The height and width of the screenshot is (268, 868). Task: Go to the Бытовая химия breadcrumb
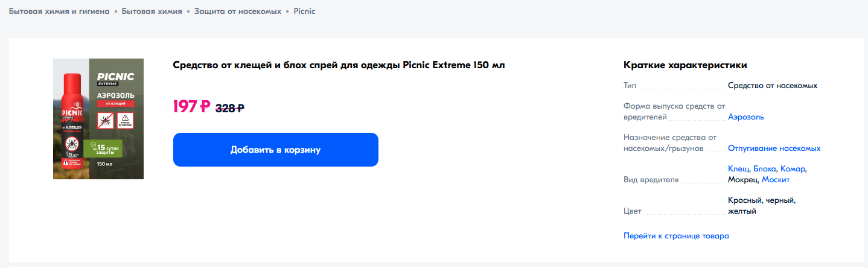point(152,11)
